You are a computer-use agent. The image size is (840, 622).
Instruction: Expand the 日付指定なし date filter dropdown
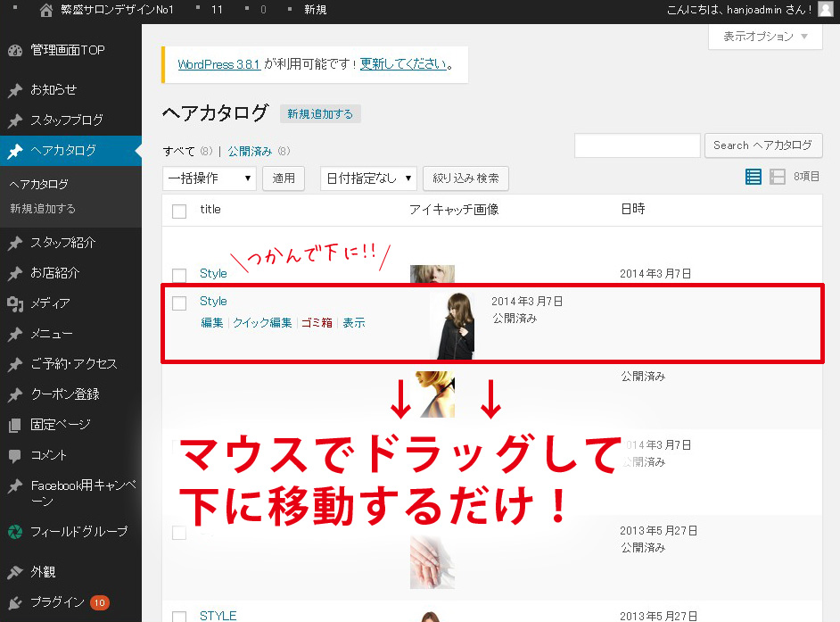point(368,178)
